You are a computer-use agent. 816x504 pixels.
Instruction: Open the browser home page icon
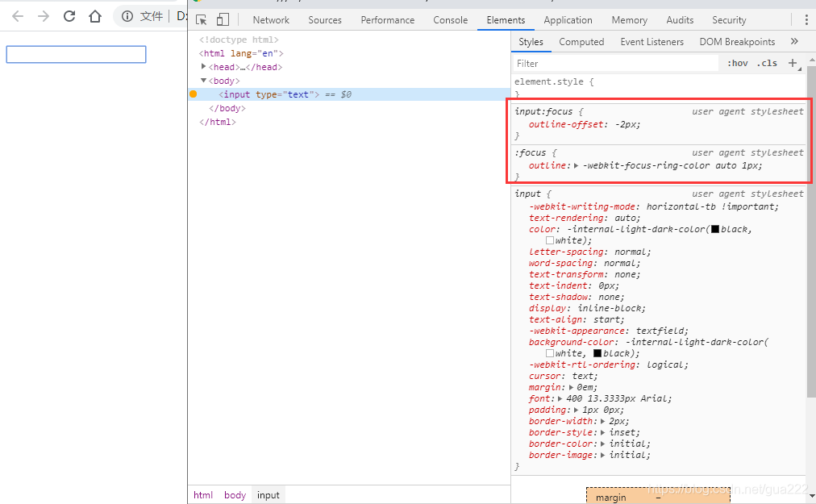(x=94, y=16)
